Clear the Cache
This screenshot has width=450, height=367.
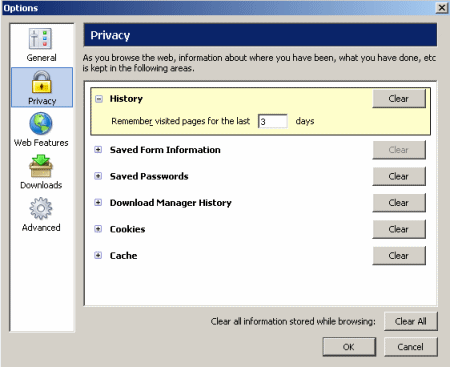tap(399, 256)
